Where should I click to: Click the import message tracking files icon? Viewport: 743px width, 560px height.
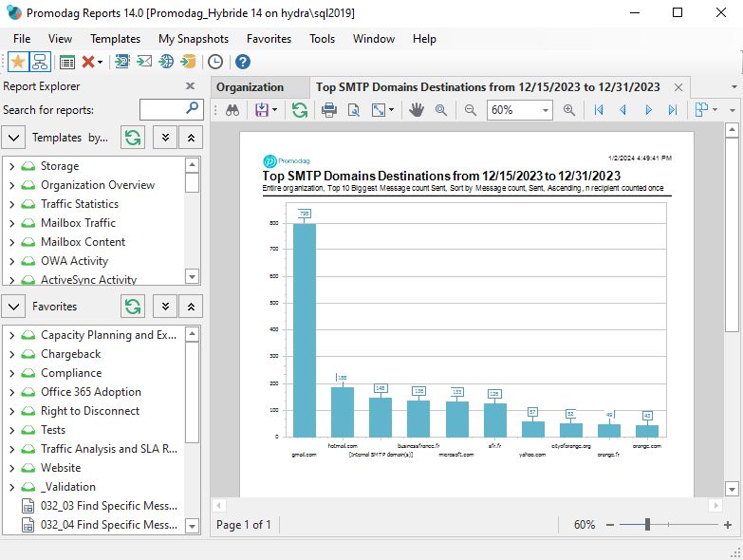(122, 62)
